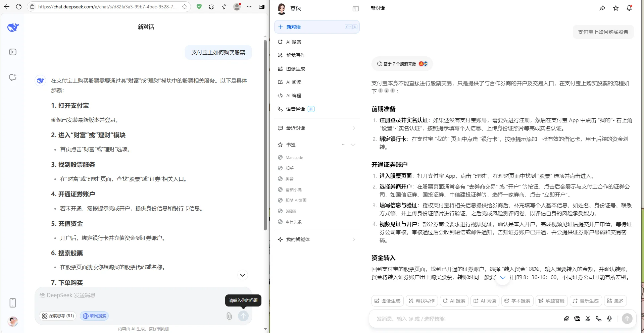
Task: Toggle 联网搜索 in DeepSeek
Action: (94, 316)
